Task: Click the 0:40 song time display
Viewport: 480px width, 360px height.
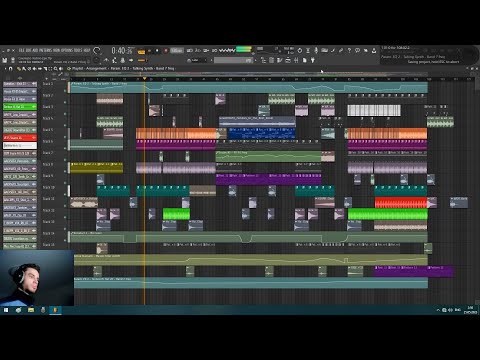Action: point(122,51)
